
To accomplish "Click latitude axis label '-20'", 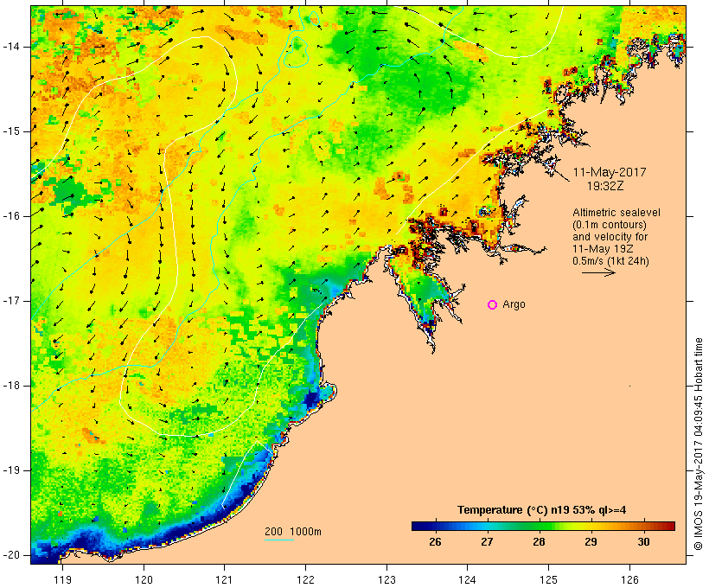I will (11, 555).
